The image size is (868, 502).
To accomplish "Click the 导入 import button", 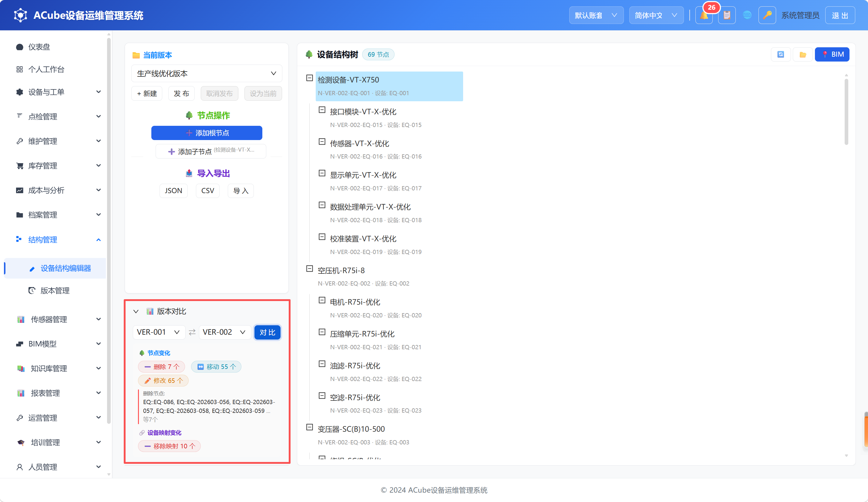I will pos(241,191).
